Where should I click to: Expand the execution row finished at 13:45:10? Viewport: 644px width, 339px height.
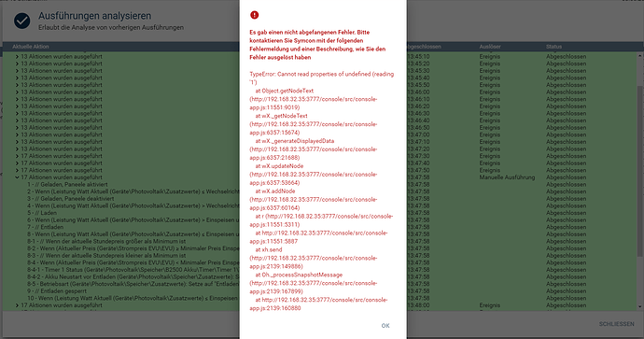click(x=17, y=57)
